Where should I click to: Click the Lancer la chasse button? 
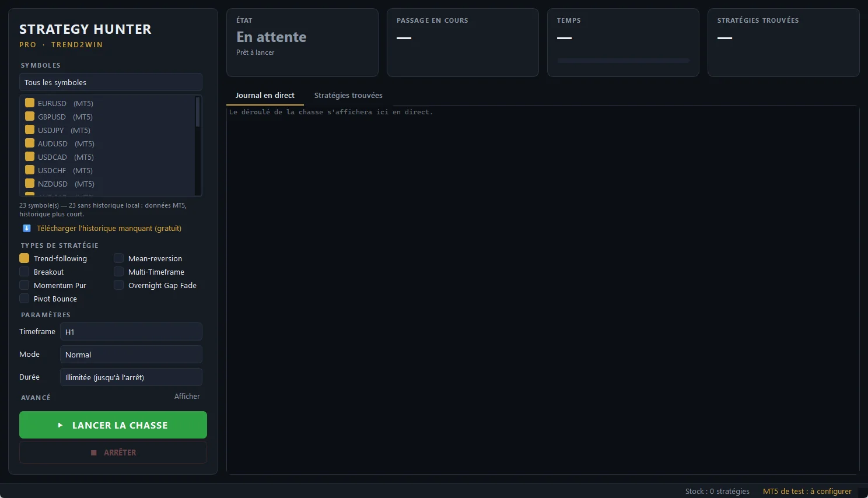click(113, 425)
